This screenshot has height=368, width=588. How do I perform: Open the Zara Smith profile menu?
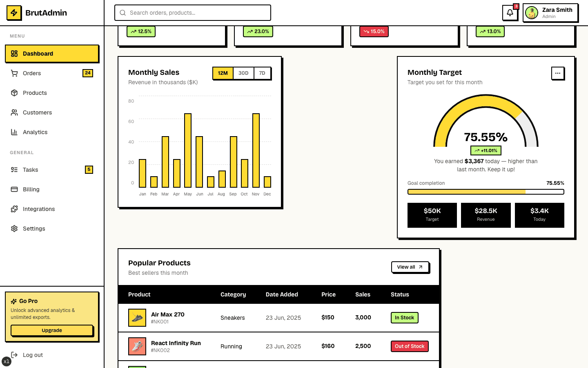coord(550,13)
